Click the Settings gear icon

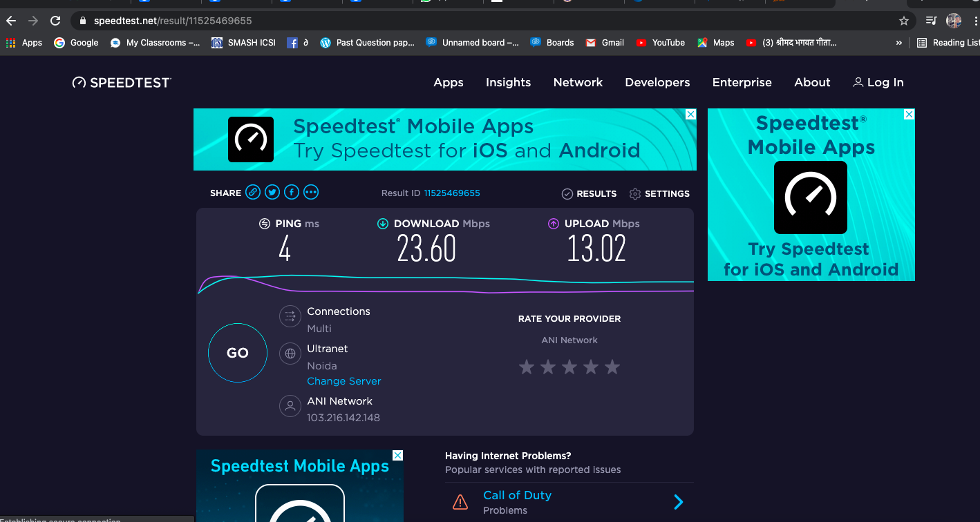click(x=635, y=194)
